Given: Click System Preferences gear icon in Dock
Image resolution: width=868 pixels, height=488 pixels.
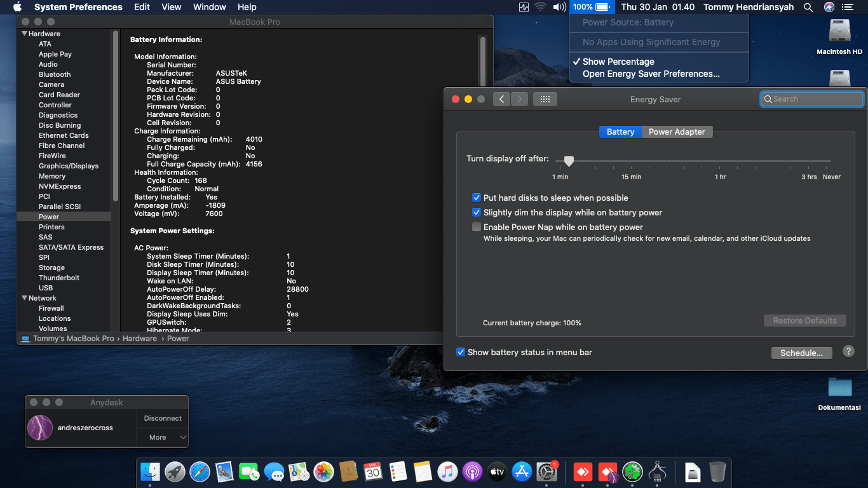Looking at the screenshot, I should (x=546, y=471).
